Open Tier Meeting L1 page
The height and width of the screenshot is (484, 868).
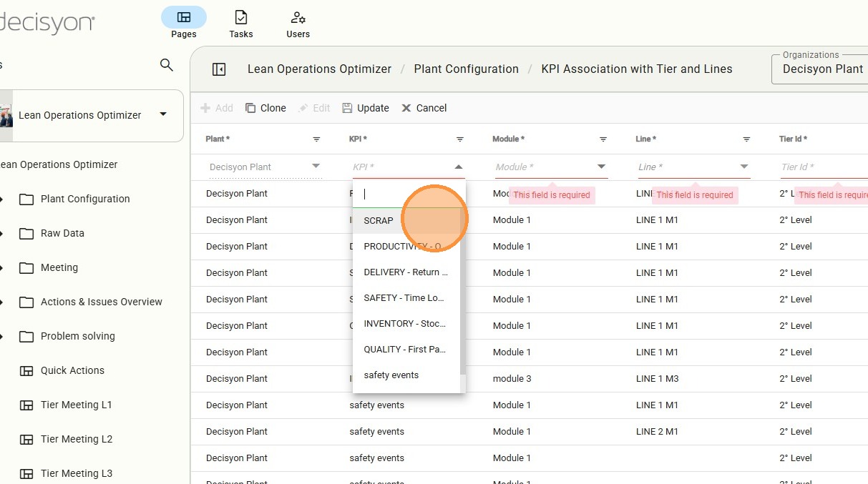pyautogui.click(x=76, y=405)
